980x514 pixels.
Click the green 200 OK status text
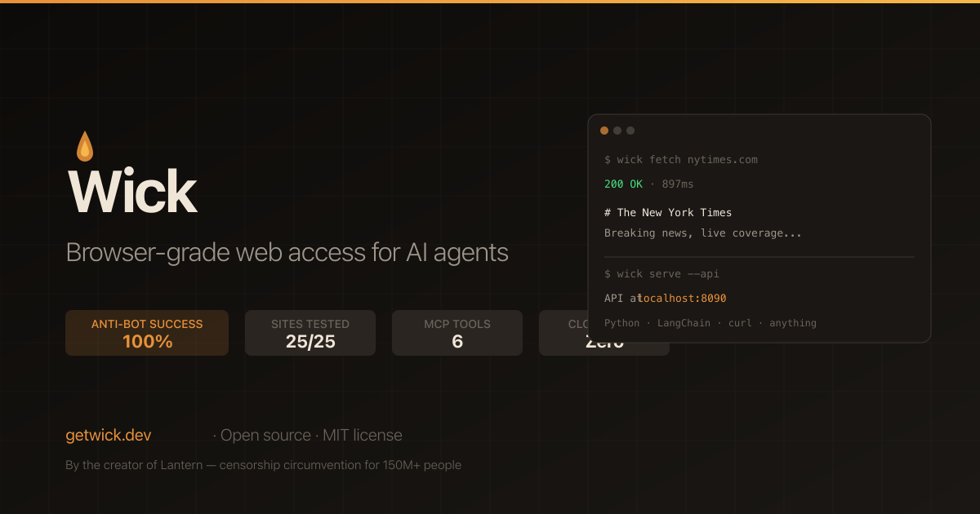pyautogui.click(x=624, y=184)
